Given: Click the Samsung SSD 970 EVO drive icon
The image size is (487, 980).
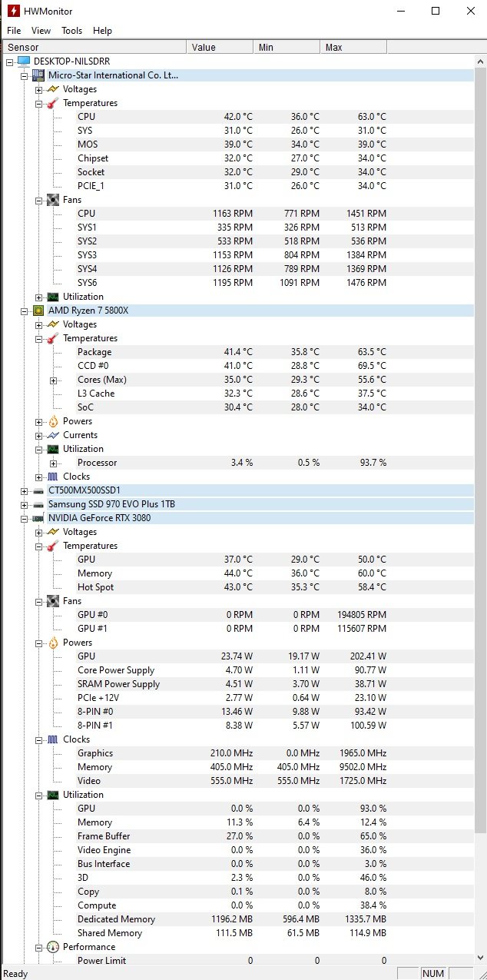Looking at the screenshot, I should (x=38, y=504).
